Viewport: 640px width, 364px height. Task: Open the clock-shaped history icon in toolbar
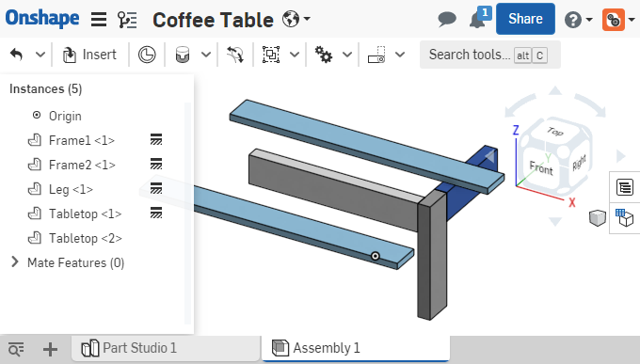point(147,55)
